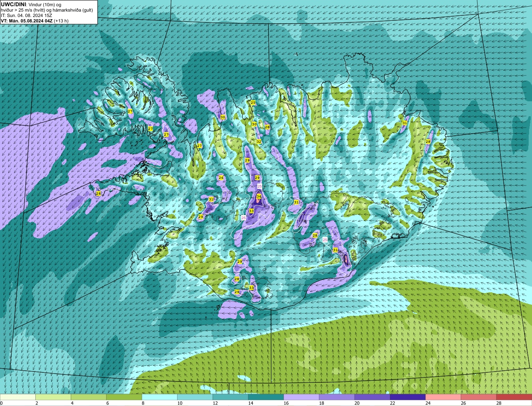This screenshot has width=532, height=406.
Task: Click the 6–8 m/s olive green legend swatch
Action: (124, 397)
